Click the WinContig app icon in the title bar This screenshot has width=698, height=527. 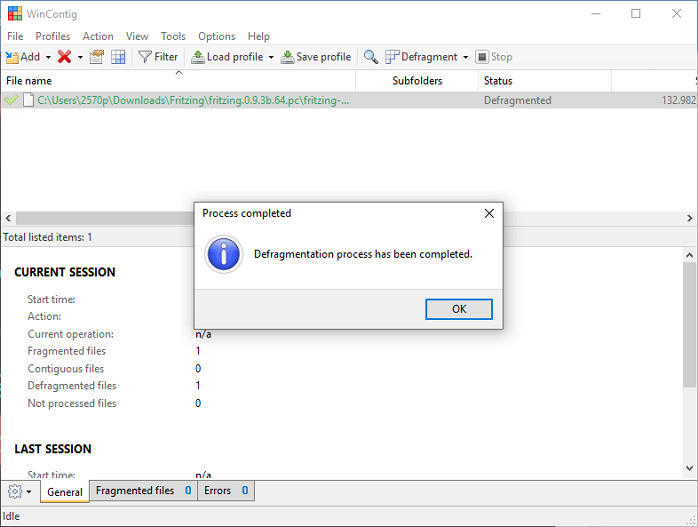point(15,14)
